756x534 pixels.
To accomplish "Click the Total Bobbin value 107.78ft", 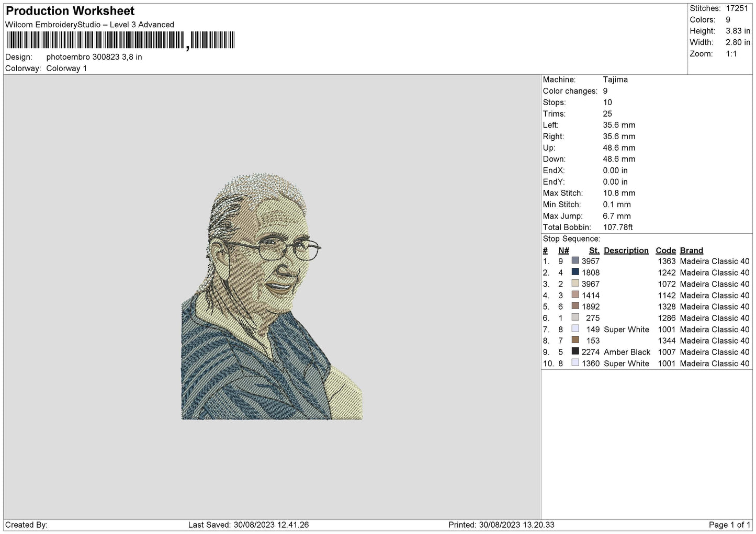I will point(618,228).
